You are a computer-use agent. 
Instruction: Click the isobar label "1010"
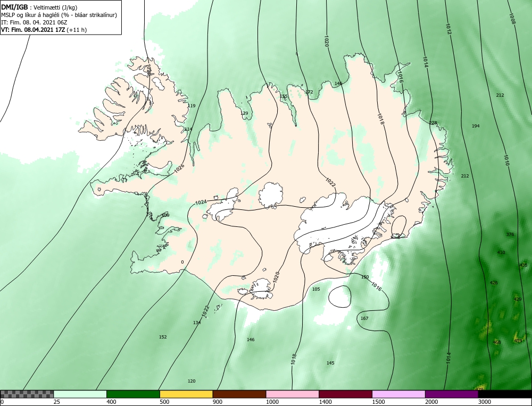click(x=506, y=160)
